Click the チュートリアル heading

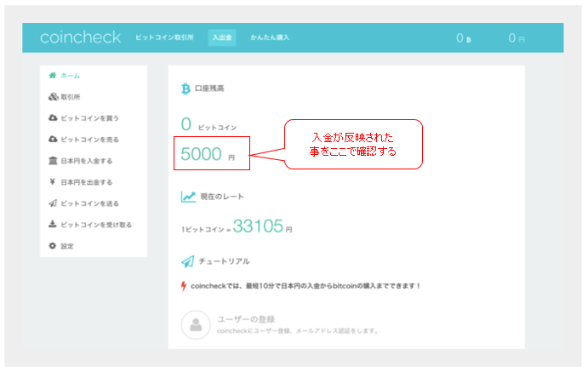tap(225, 261)
